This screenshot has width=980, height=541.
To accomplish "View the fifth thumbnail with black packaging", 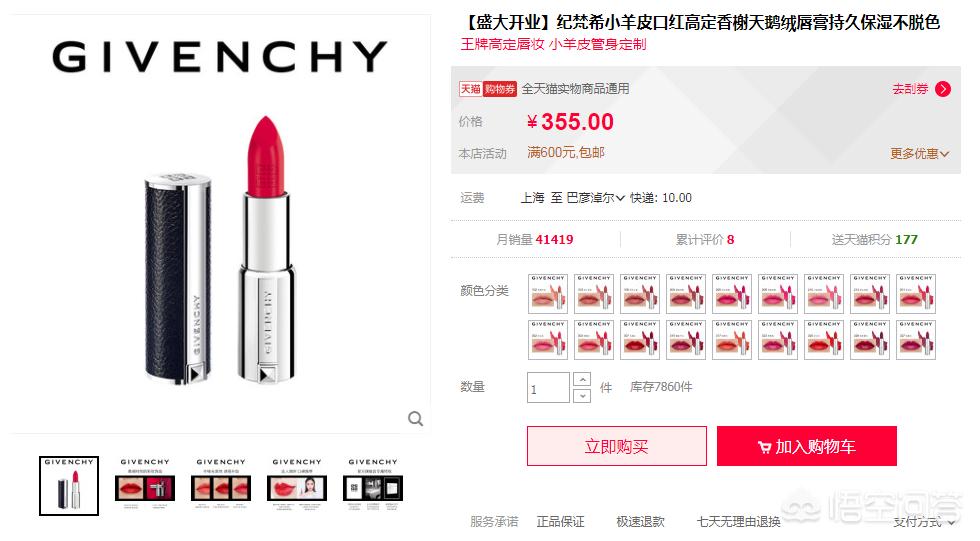I will coord(373,485).
